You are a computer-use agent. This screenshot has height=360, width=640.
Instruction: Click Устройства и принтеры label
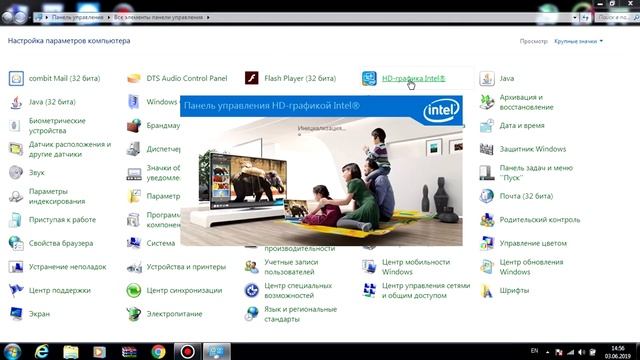tap(186, 267)
